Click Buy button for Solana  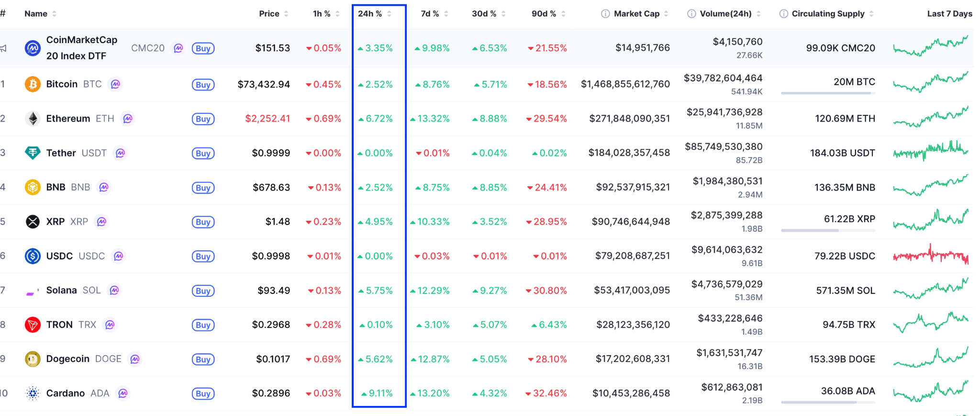tap(203, 291)
